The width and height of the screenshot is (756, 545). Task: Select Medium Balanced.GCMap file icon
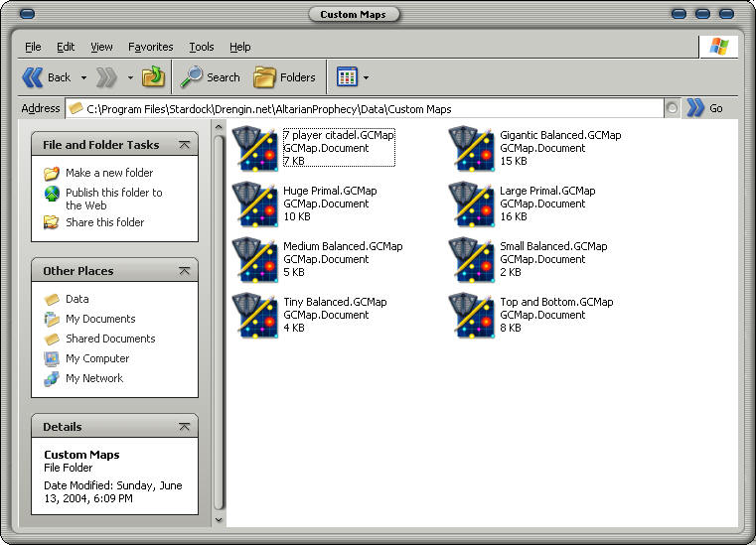point(255,260)
